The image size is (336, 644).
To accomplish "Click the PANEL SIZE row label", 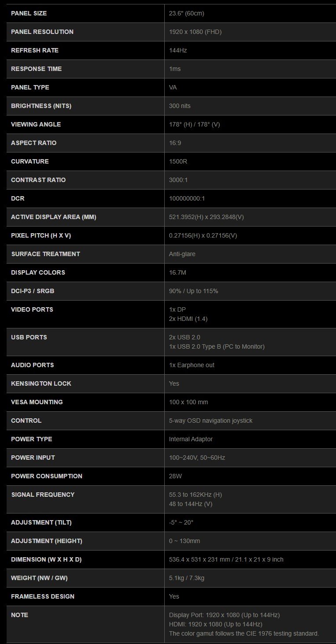I will click(x=29, y=13).
